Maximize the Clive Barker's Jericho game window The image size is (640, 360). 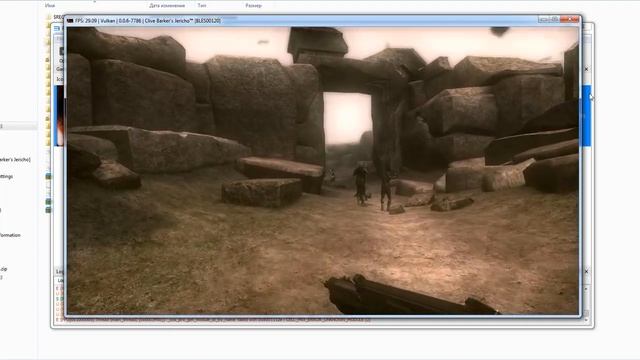coord(554,19)
